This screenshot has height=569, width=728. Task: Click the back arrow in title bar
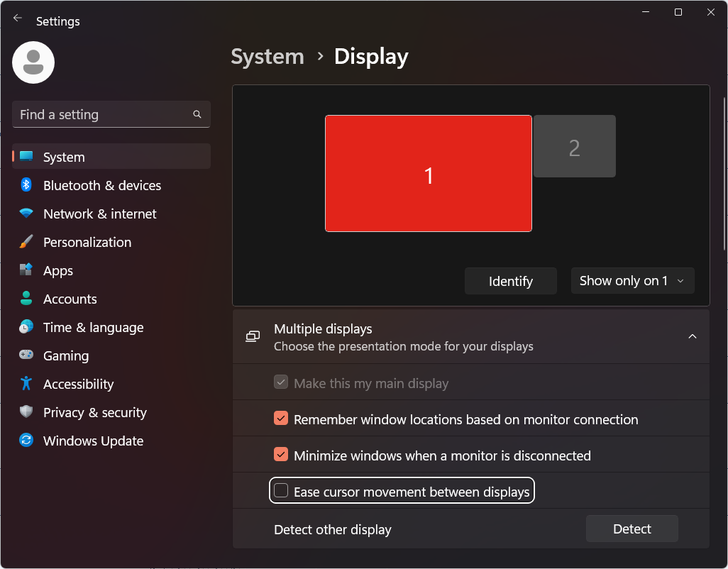tap(18, 19)
